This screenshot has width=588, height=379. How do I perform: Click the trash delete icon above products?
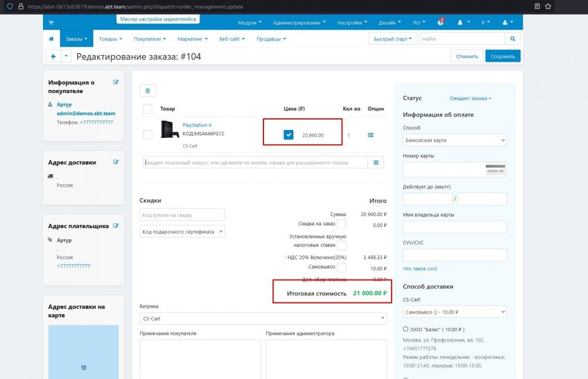148,91
